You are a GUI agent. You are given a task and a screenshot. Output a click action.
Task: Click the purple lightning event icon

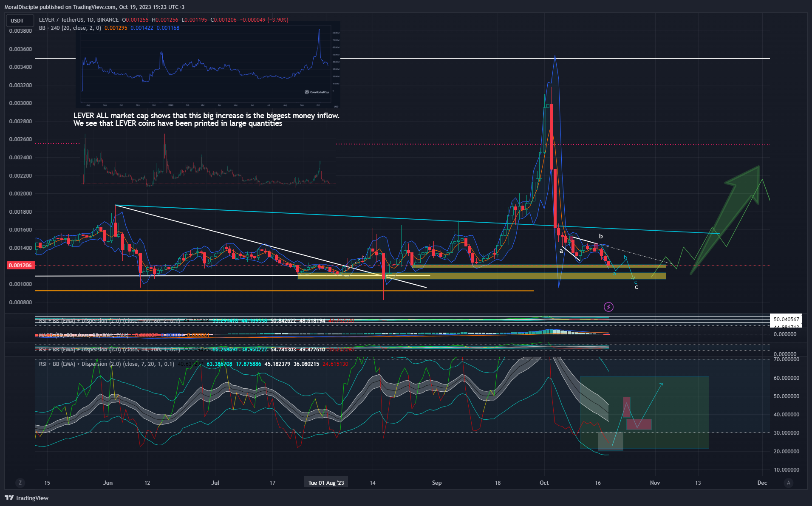[x=608, y=307]
